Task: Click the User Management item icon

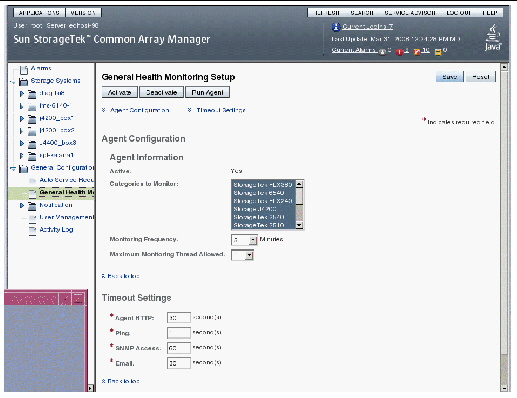Action: [32, 218]
